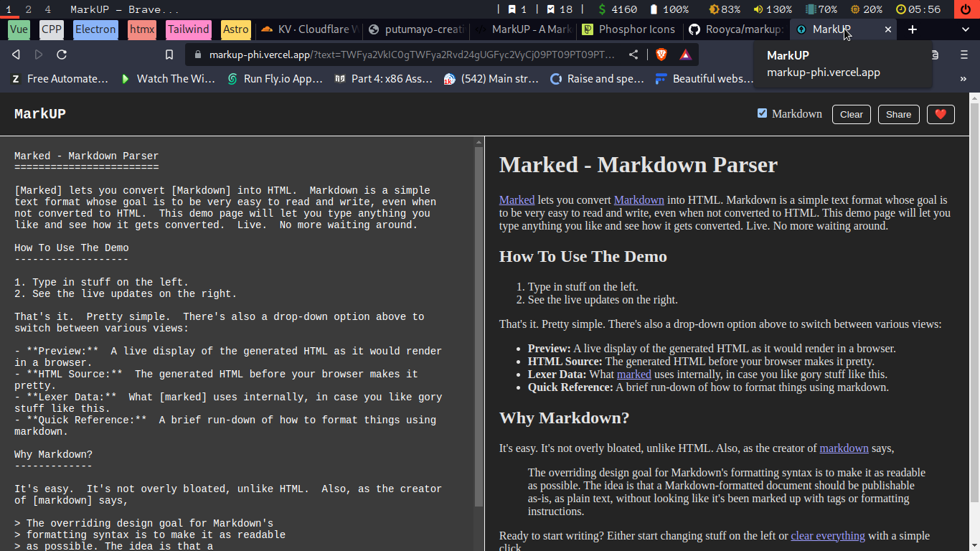The width and height of the screenshot is (980, 551).
Task: Click the red heart button
Action: click(x=941, y=114)
